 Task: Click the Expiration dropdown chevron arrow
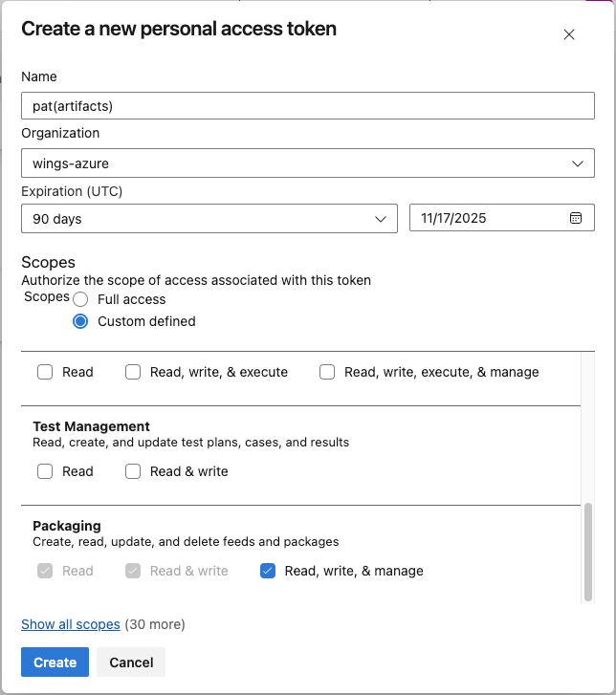point(380,219)
